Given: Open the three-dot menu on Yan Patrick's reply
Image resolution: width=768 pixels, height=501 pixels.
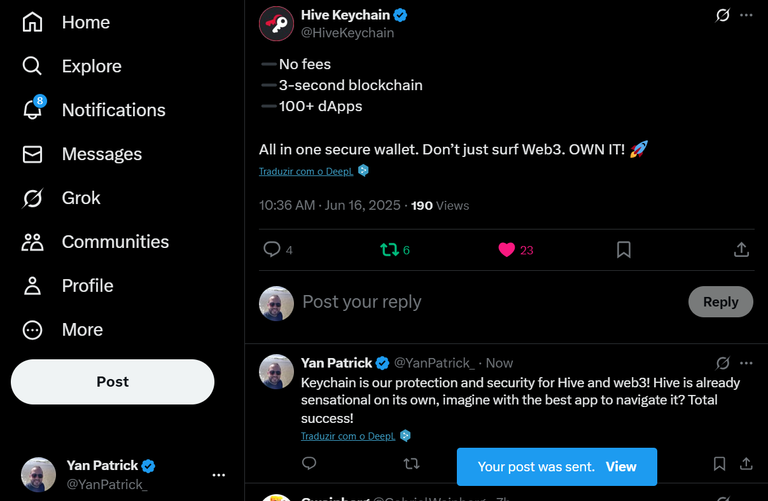Looking at the screenshot, I should pos(746,363).
